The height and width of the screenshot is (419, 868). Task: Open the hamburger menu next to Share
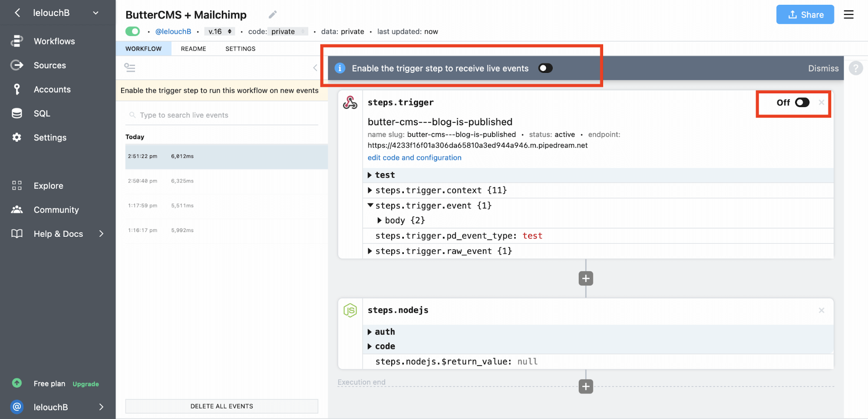click(x=848, y=15)
